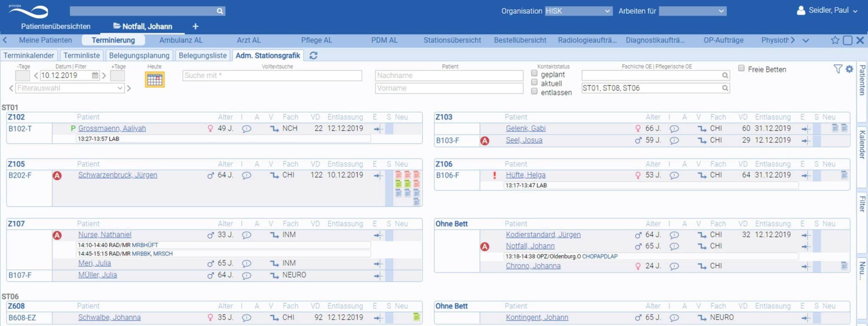Click transfer arrow icon for Nurse, Nathaniel
Image resolution: width=868 pixels, height=326 pixels.
[274, 235]
